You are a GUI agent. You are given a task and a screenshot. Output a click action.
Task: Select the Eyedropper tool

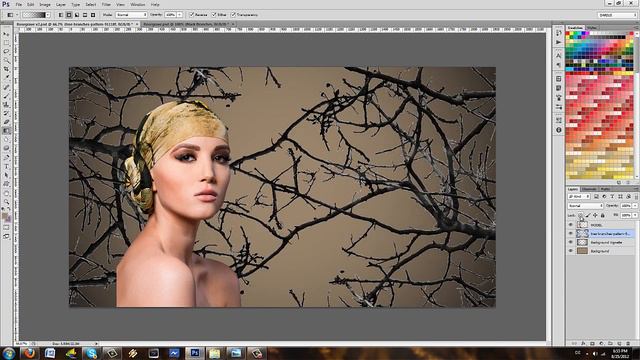click(x=6, y=78)
